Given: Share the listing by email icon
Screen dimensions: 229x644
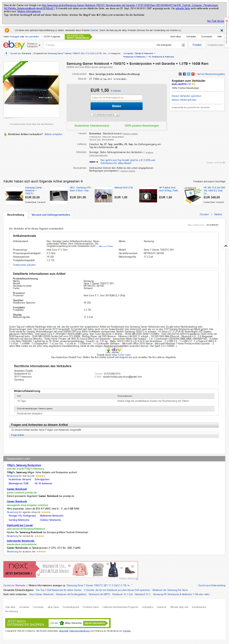Looking at the screenshot, I should click(x=180, y=74).
